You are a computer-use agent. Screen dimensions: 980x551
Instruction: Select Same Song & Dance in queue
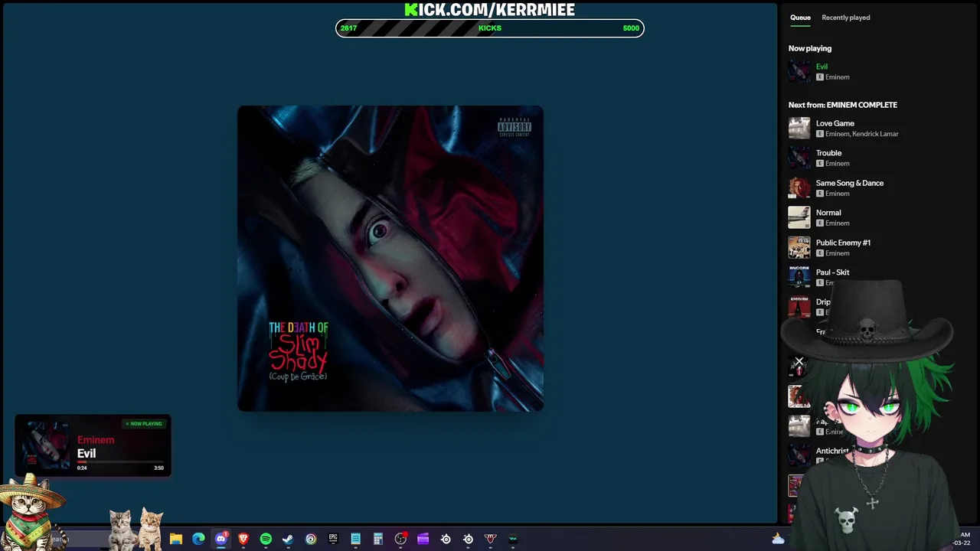coord(849,183)
